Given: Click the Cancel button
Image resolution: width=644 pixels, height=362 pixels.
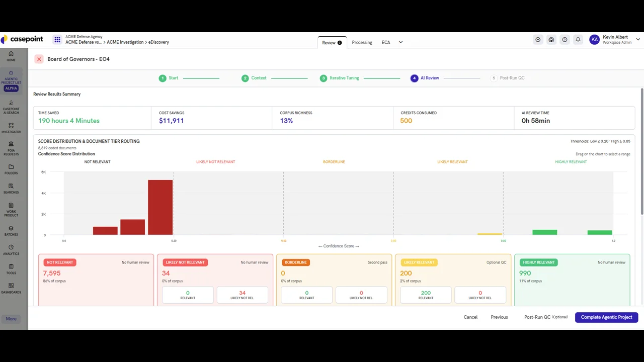Looking at the screenshot, I should 470,317.
